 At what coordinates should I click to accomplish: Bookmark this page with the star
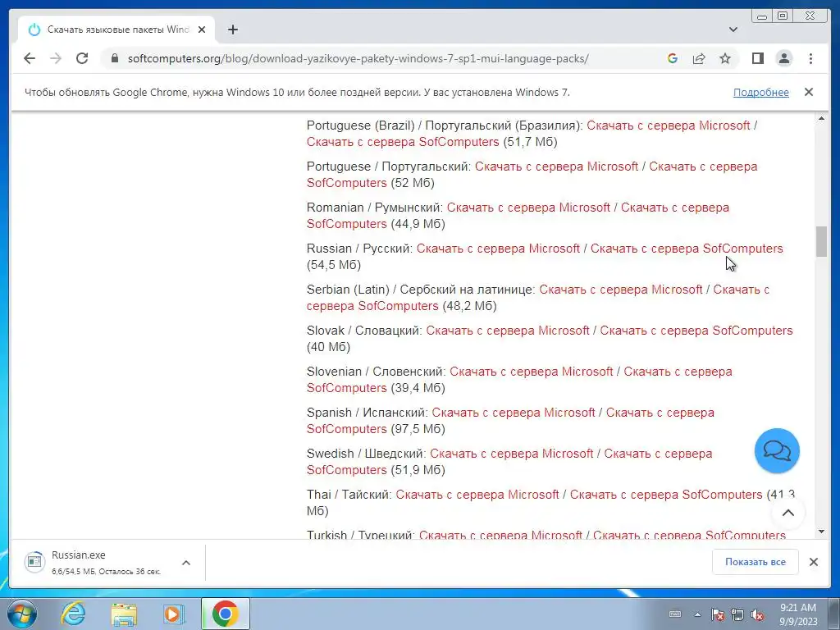[x=725, y=58]
